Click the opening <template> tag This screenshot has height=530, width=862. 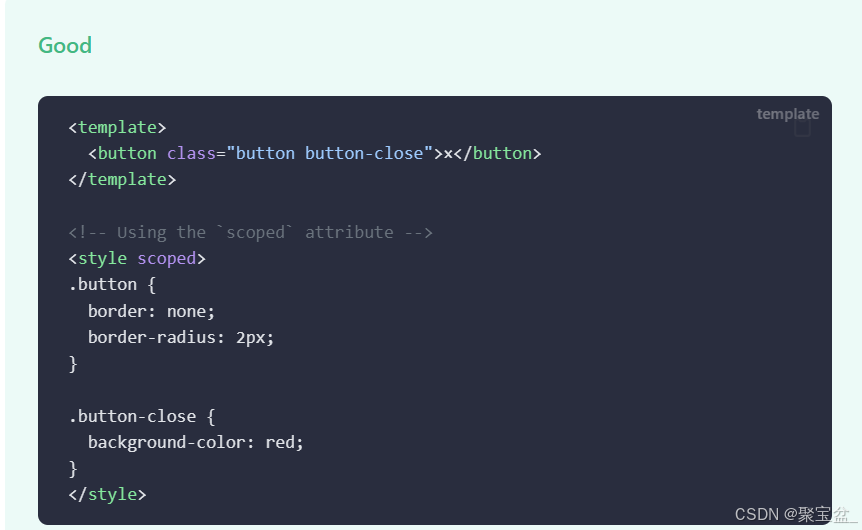(x=117, y=127)
